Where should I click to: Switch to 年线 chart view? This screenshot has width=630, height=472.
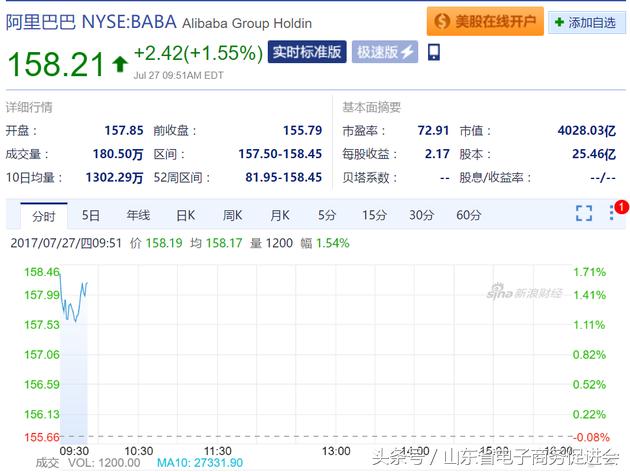click(x=138, y=215)
